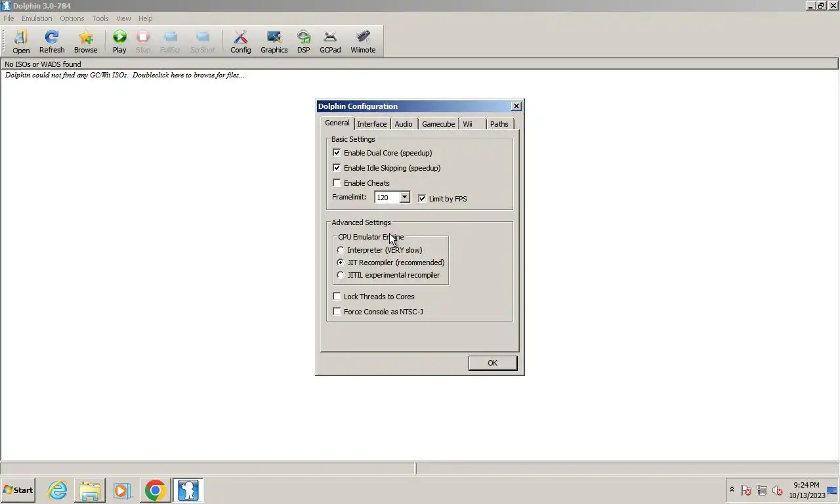Start emulation with the Play icon
Screen dimensions: 840x504
click(x=119, y=41)
